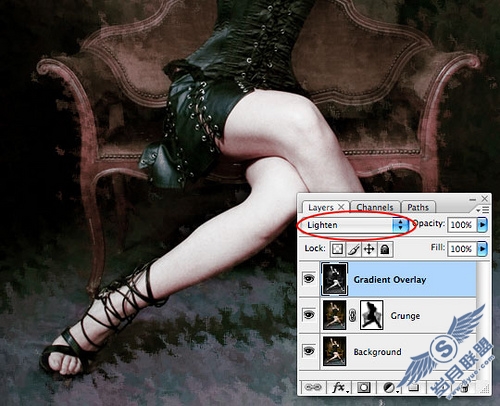Hide the Gradient Overlay layer

[309, 279]
